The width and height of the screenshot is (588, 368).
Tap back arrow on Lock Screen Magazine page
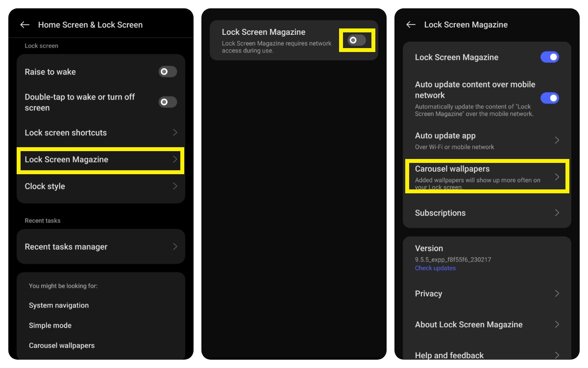tap(411, 25)
